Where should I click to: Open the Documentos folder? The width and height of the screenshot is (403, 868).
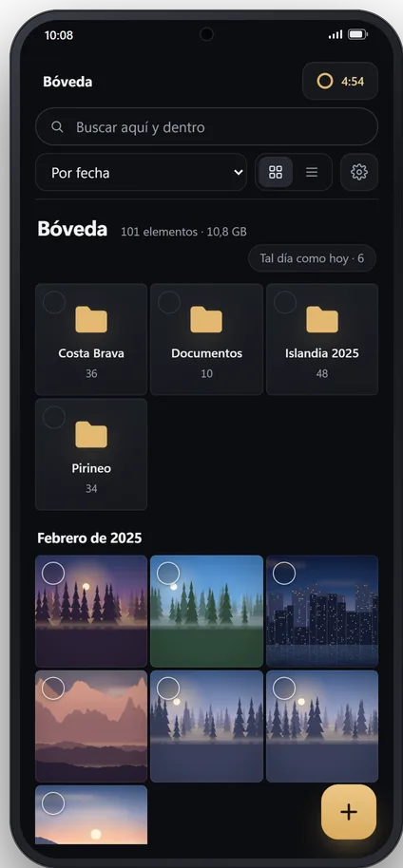[207, 339]
